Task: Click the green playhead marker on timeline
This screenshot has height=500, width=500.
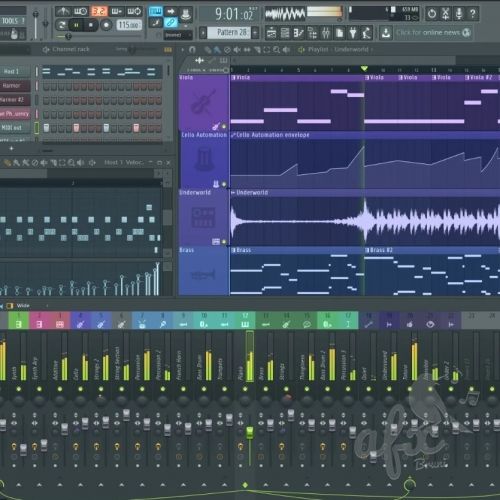Action: point(364,69)
